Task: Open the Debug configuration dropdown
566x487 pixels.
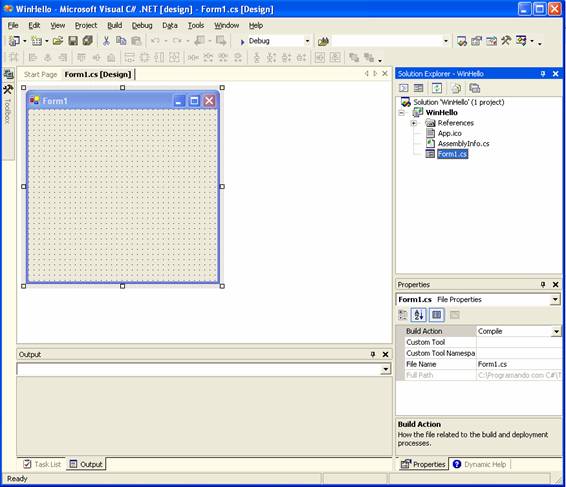Action: [x=308, y=41]
